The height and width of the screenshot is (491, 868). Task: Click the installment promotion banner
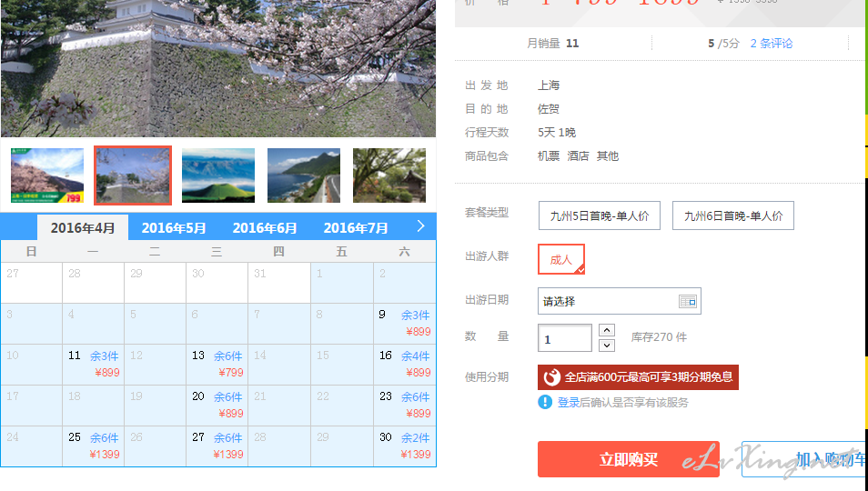pos(638,377)
